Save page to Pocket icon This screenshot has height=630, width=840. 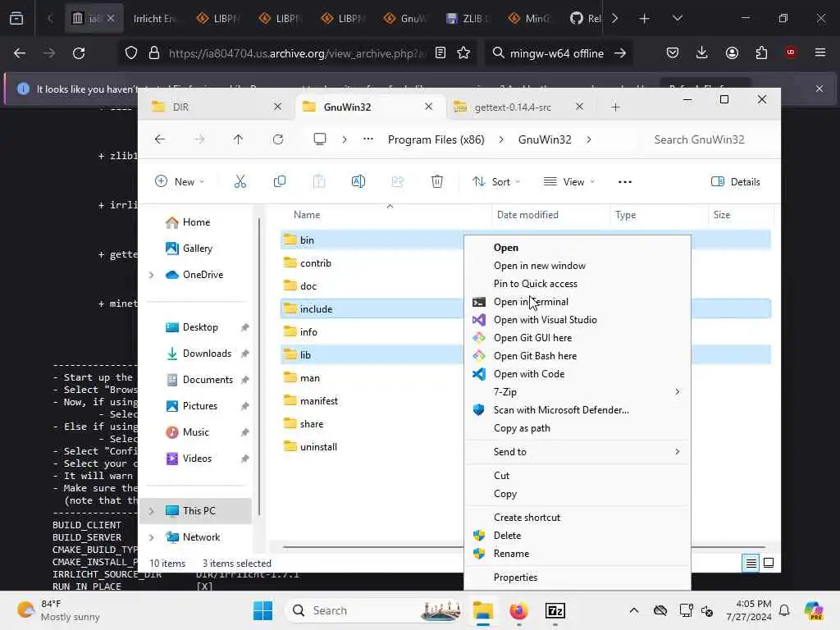673,53
